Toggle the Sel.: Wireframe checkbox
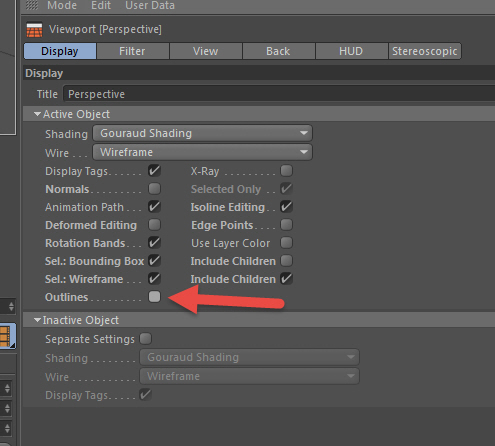Image resolution: width=495 pixels, height=446 pixels. coord(154,279)
